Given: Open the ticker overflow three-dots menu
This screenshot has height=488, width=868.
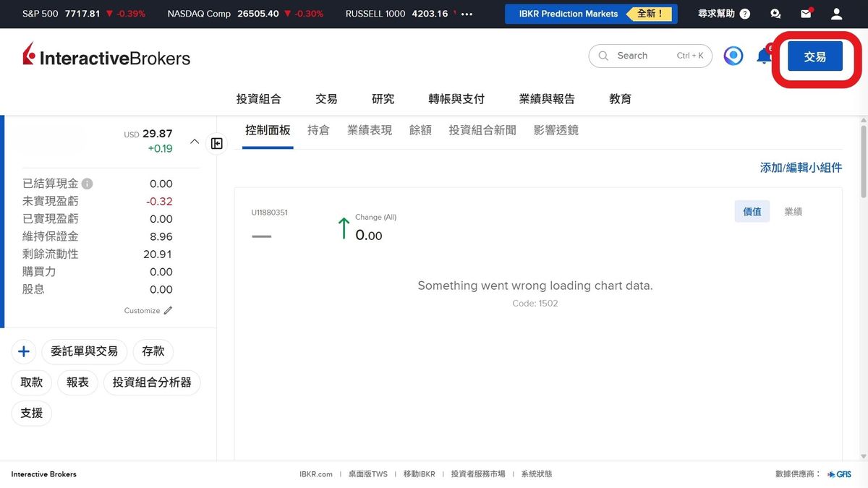Looking at the screenshot, I should pos(467,14).
